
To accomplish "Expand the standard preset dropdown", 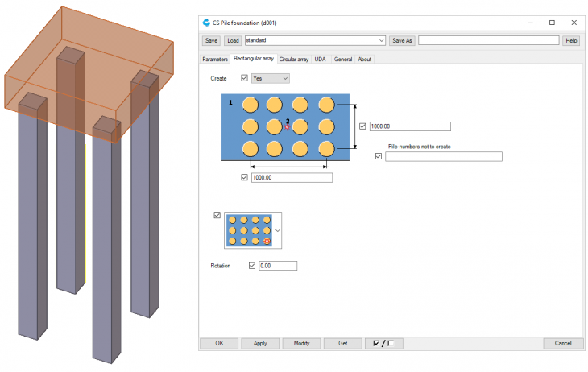I will pyautogui.click(x=380, y=40).
